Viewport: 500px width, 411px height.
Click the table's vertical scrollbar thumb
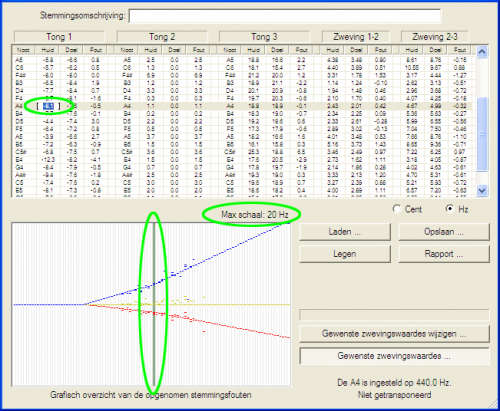482,134
